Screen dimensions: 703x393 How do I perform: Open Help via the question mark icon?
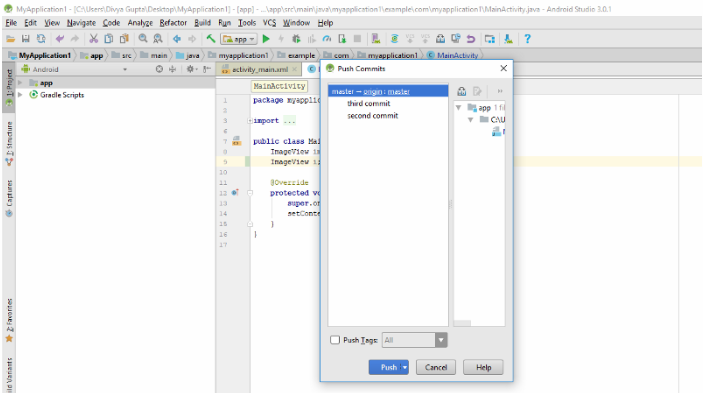(x=527, y=39)
